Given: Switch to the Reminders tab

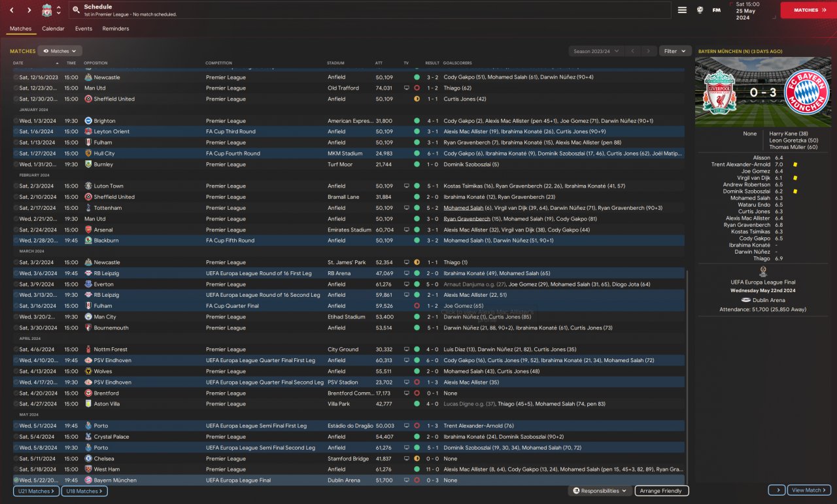Looking at the screenshot, I should pyautogui.click(x=116, y=29).
